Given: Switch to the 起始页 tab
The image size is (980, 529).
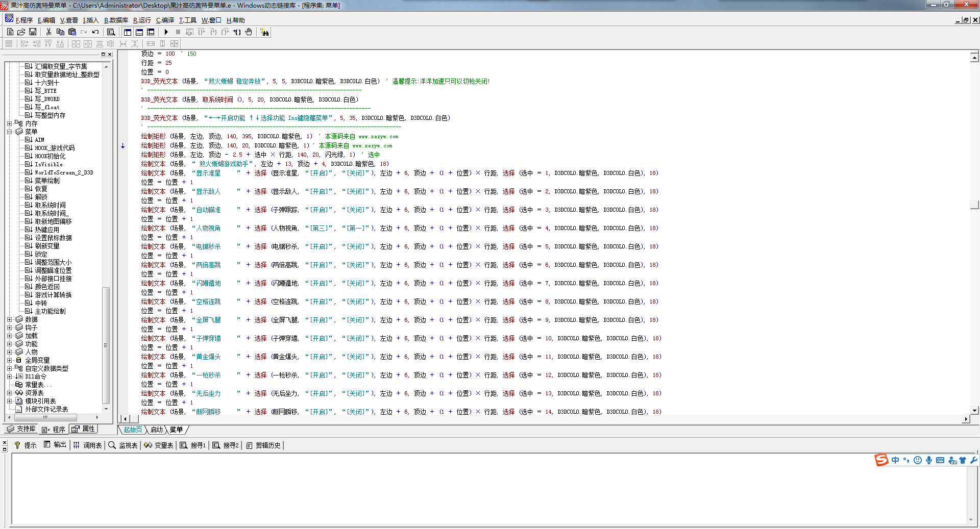Looking at the screenshot, I should coord(133,430).
